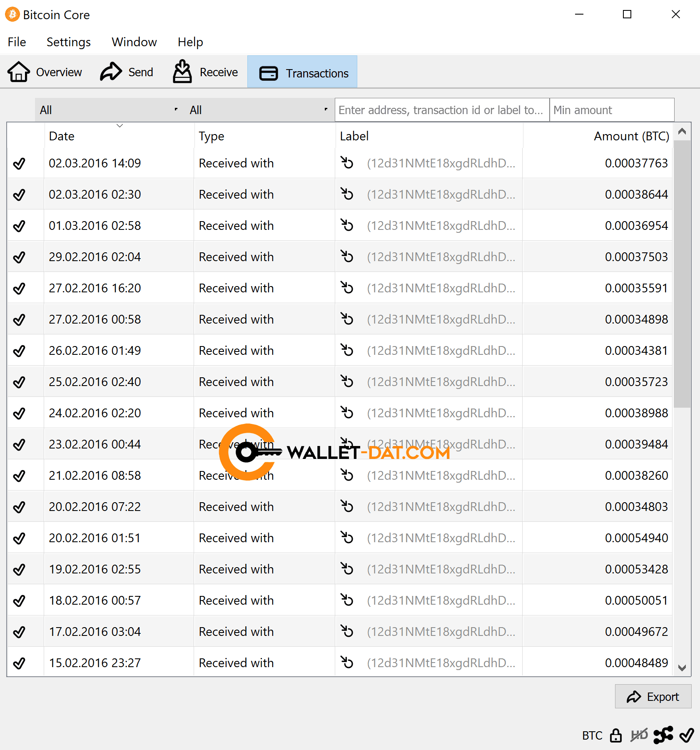The height and width of the screenshot is (750, 700).
Task: Click confirmed checkmark for 24.02.2016 02:20 transaction
Action: [x=19, y=413]
